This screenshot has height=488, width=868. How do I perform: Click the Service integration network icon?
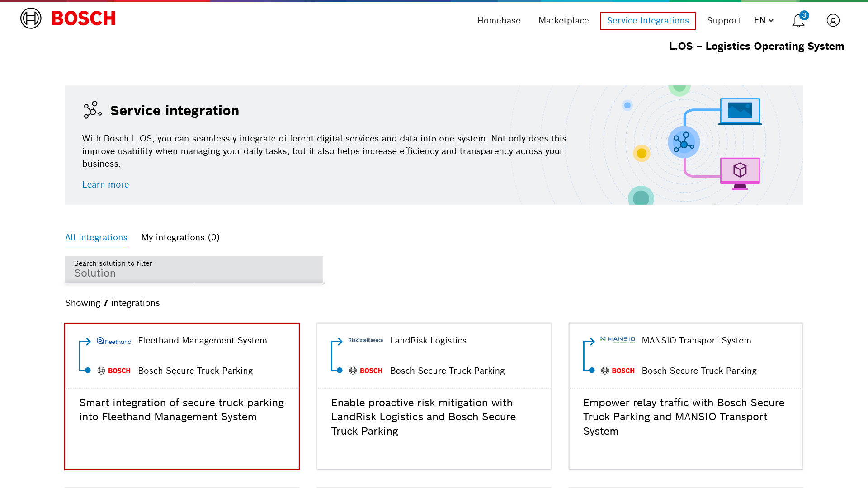tap(93, 110)
